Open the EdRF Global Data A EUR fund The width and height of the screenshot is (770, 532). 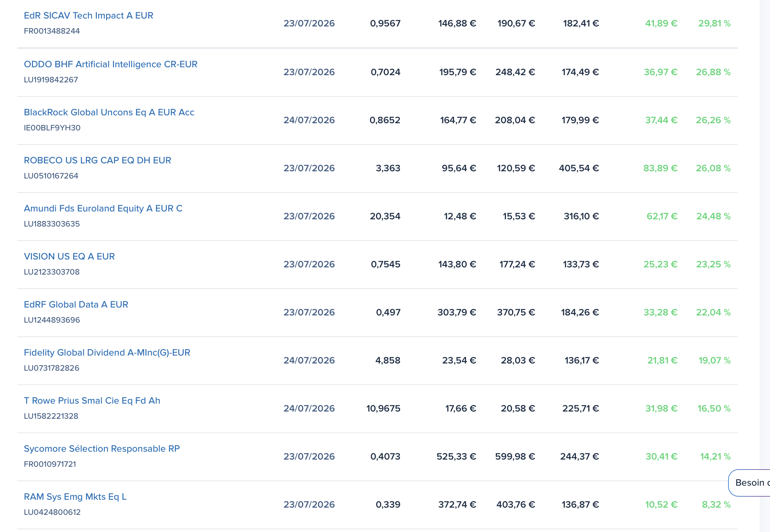pos(76,304)
